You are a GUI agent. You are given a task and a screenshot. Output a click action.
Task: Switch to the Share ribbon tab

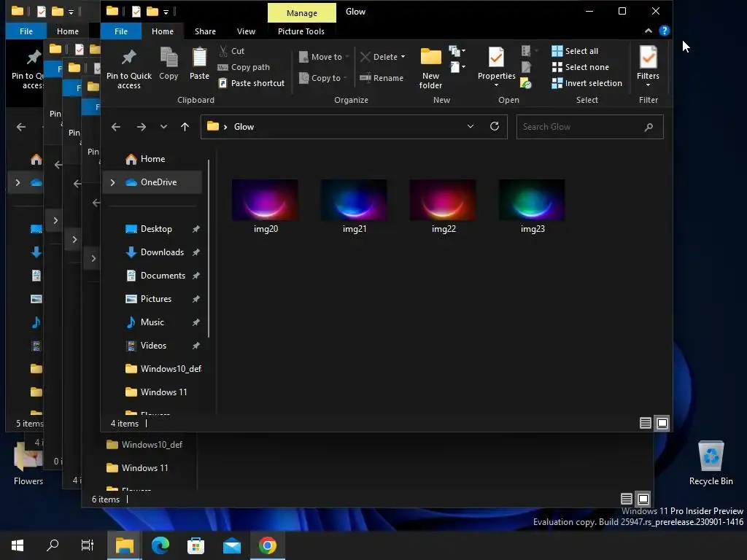coord(205,31)
